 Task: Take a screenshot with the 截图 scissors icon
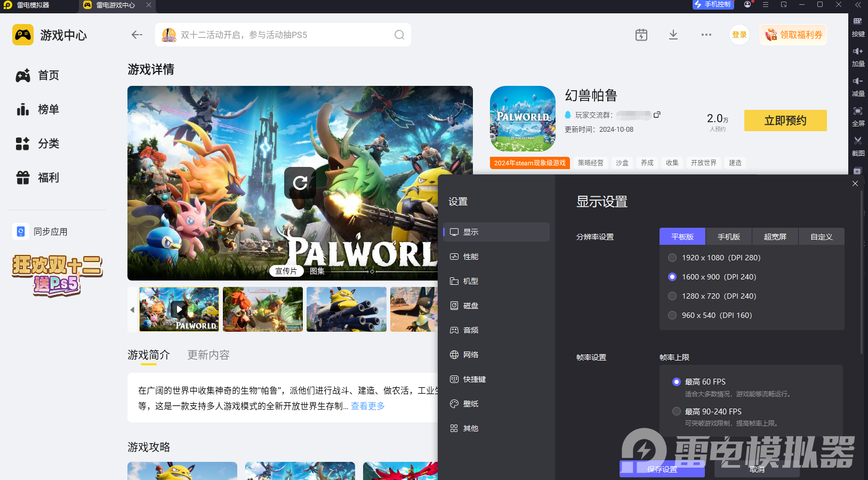pyautogui.click(x=858, y=141)
